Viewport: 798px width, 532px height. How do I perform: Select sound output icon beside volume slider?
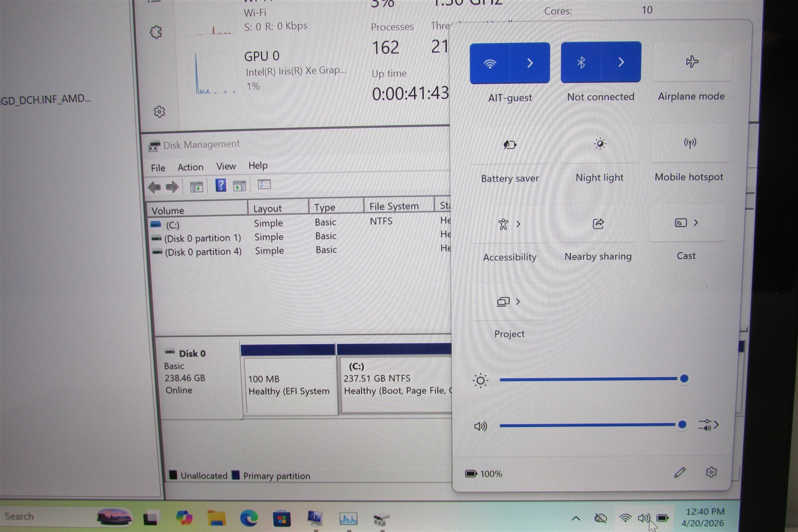708,425
